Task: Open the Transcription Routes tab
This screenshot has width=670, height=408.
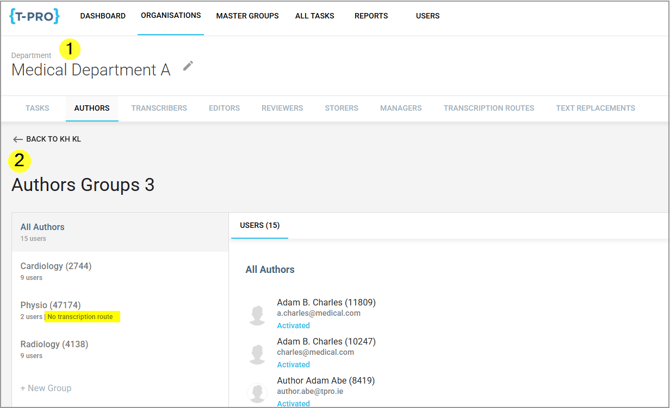Action: (x=488, y=108)
